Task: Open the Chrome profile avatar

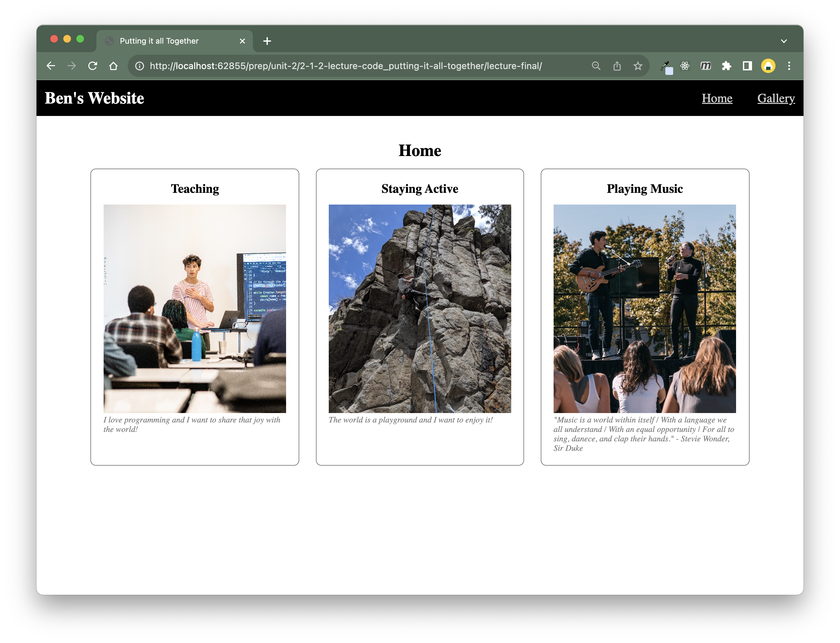Action: pos(768,66)
